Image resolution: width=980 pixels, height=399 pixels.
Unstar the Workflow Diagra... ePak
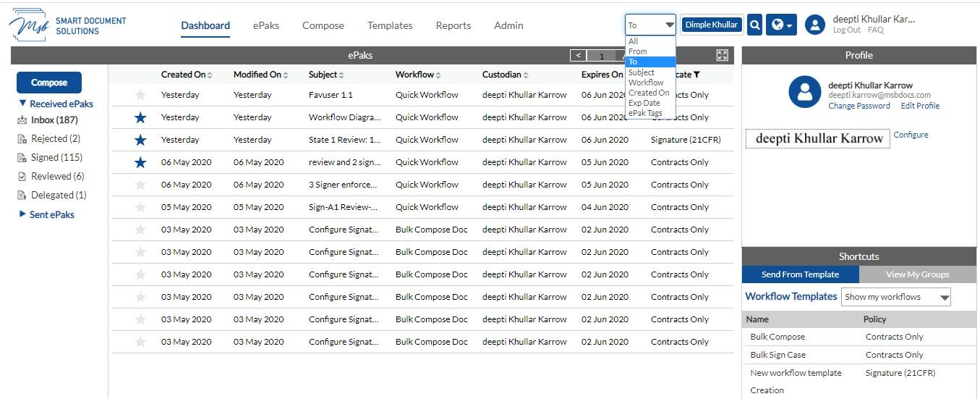click(140, 117)
